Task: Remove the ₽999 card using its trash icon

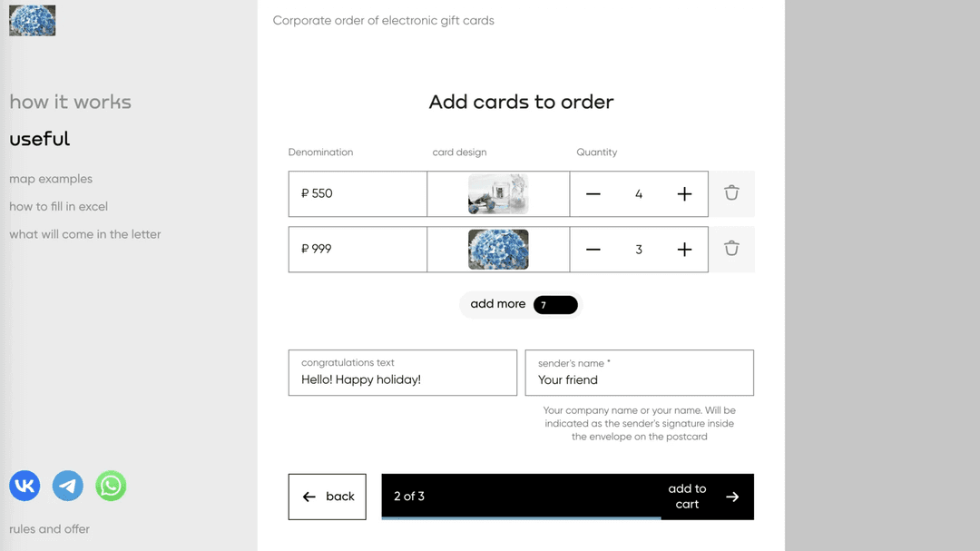Action: pos(731,247)
